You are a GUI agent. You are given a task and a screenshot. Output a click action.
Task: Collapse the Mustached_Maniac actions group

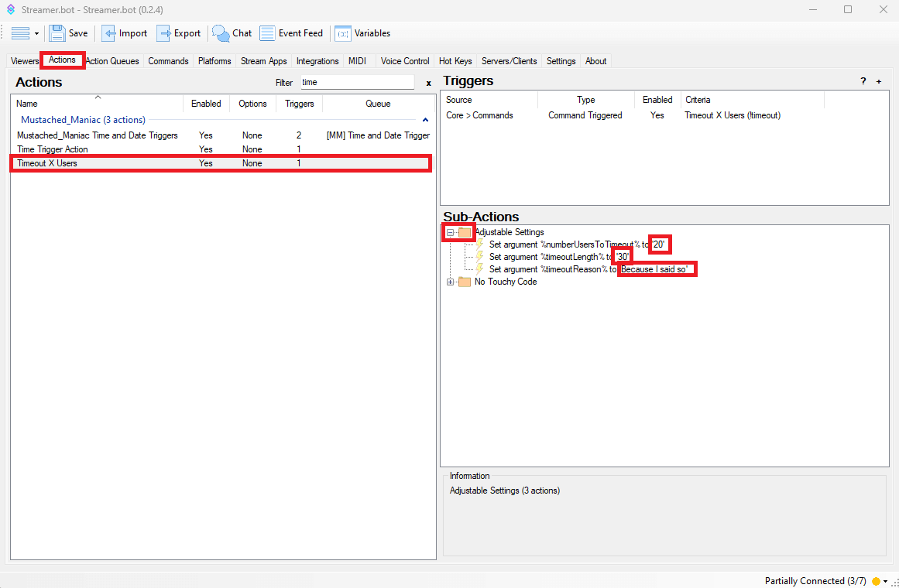pyautogui.click(x=425, y=120)
